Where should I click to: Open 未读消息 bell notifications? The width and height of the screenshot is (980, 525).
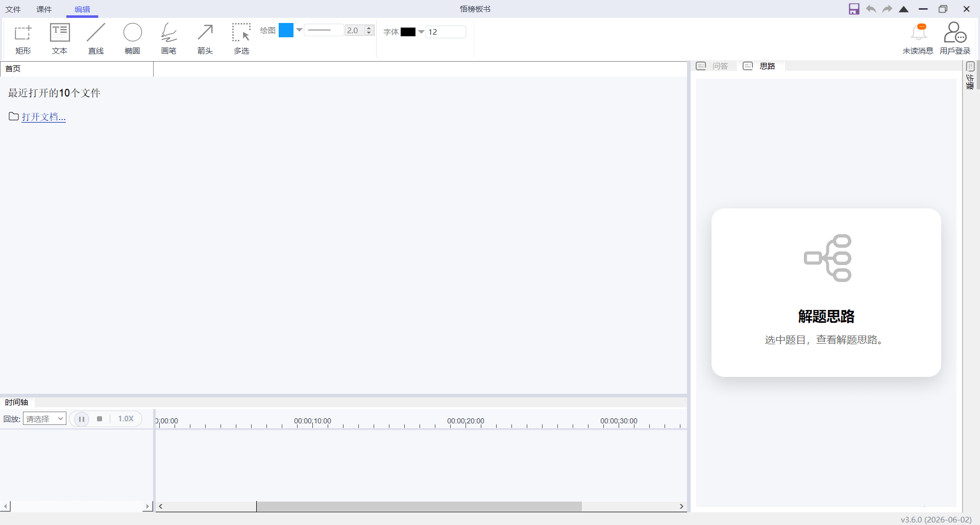918,39
